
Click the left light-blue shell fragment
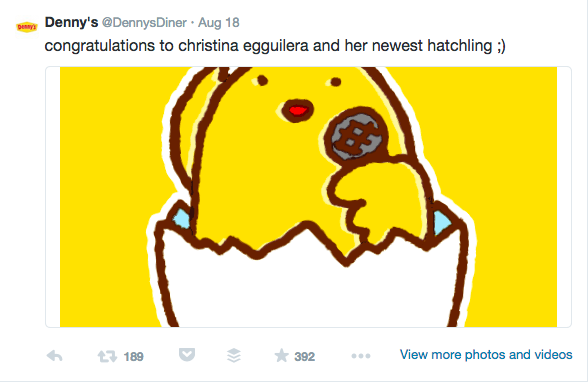[x=182, y=219]
